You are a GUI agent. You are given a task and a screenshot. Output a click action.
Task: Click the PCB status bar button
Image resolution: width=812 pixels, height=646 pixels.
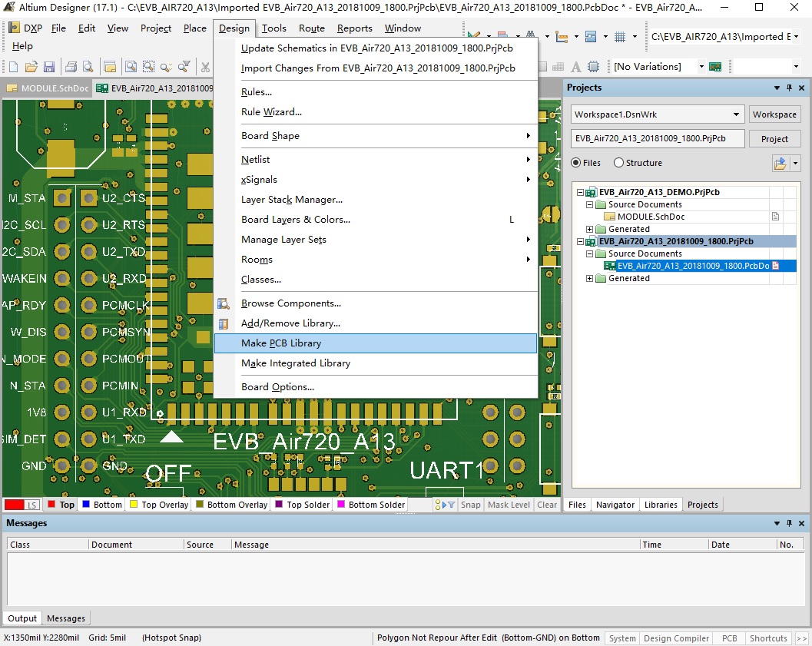tap(729, 638)
